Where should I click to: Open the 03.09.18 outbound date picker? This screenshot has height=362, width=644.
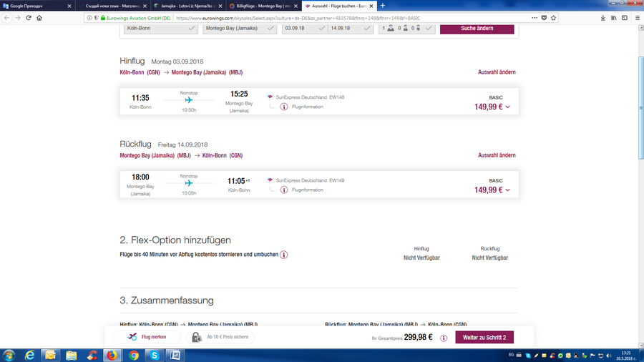(304, 29)
